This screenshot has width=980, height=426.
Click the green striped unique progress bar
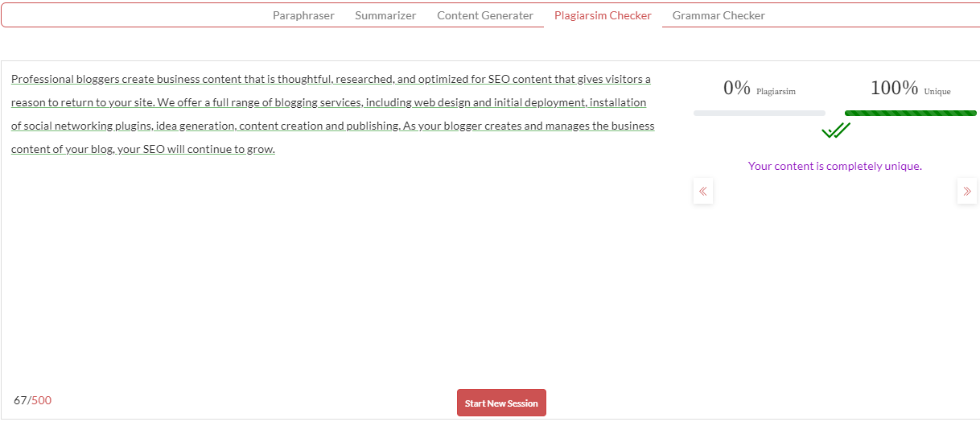coord(910,114)
